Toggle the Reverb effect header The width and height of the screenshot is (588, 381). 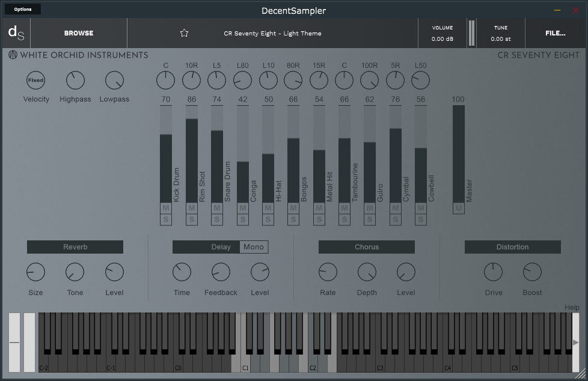coord(75,247)
